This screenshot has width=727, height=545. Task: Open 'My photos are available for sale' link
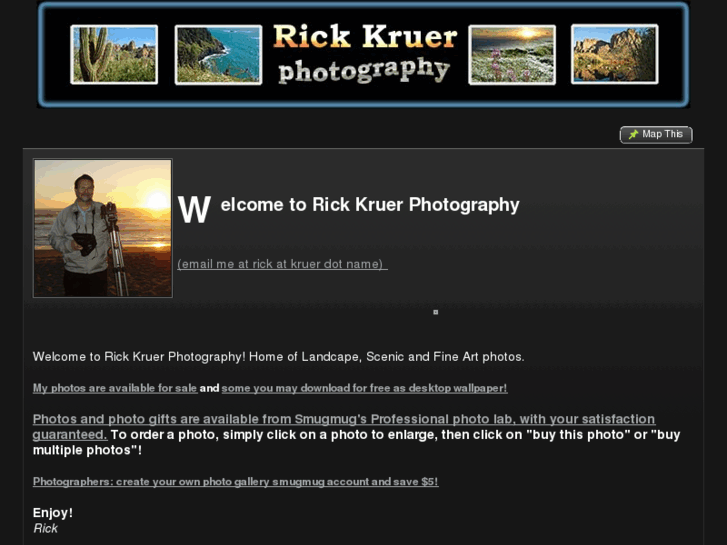click(x=115, y=388)
